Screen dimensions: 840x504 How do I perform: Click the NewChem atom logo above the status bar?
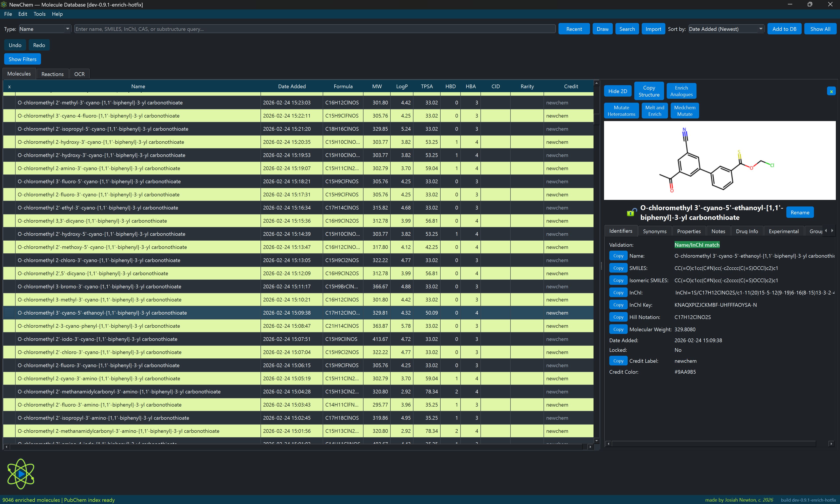(20, 473)
